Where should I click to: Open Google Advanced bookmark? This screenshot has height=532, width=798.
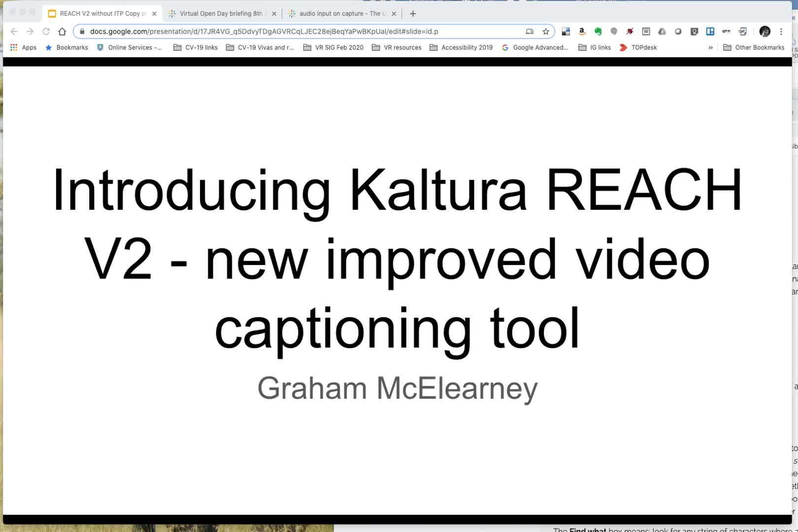tap(535, 47)
